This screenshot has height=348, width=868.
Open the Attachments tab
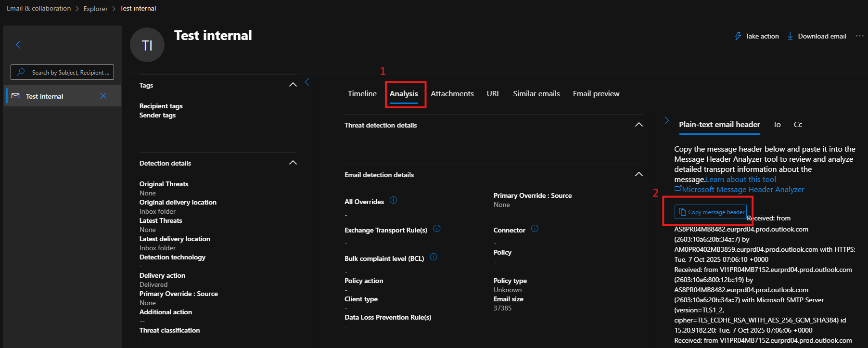coord(452,94)
